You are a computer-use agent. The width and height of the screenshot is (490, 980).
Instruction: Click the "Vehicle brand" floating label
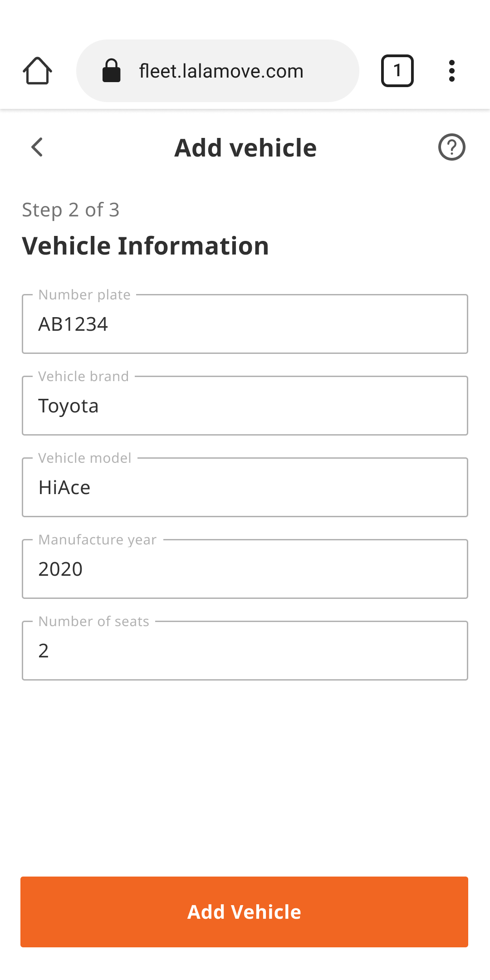tap(83, 377)
